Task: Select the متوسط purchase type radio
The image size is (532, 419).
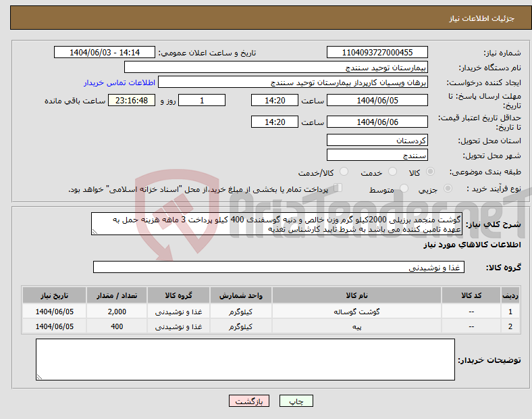Action: tap(404, 190)
